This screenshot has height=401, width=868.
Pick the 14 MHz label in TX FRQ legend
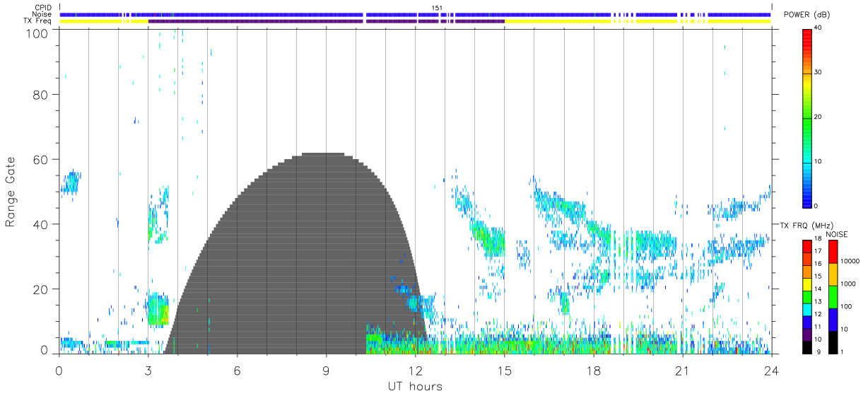click(818, 289)
